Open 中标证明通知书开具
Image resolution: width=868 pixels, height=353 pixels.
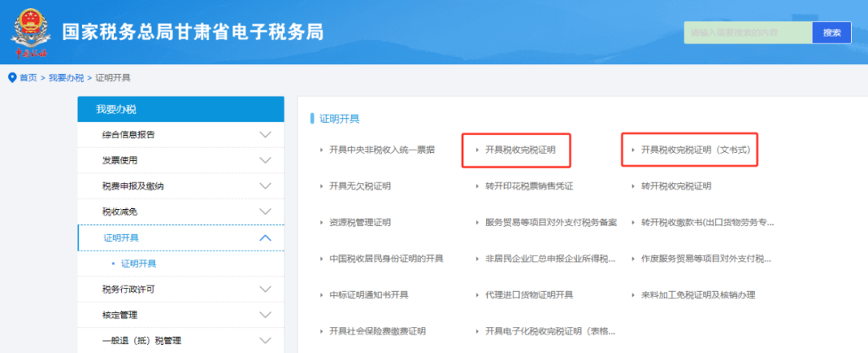(369, 295)
